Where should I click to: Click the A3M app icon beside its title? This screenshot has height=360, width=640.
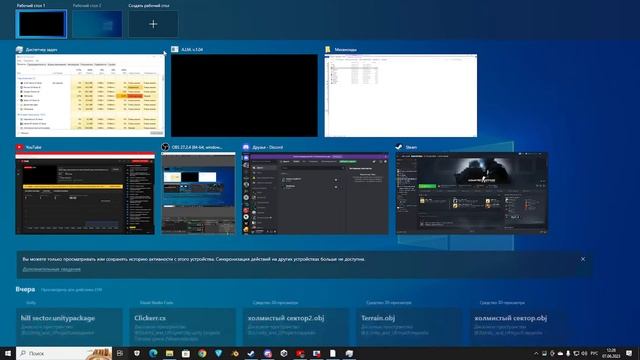(175, 49)
